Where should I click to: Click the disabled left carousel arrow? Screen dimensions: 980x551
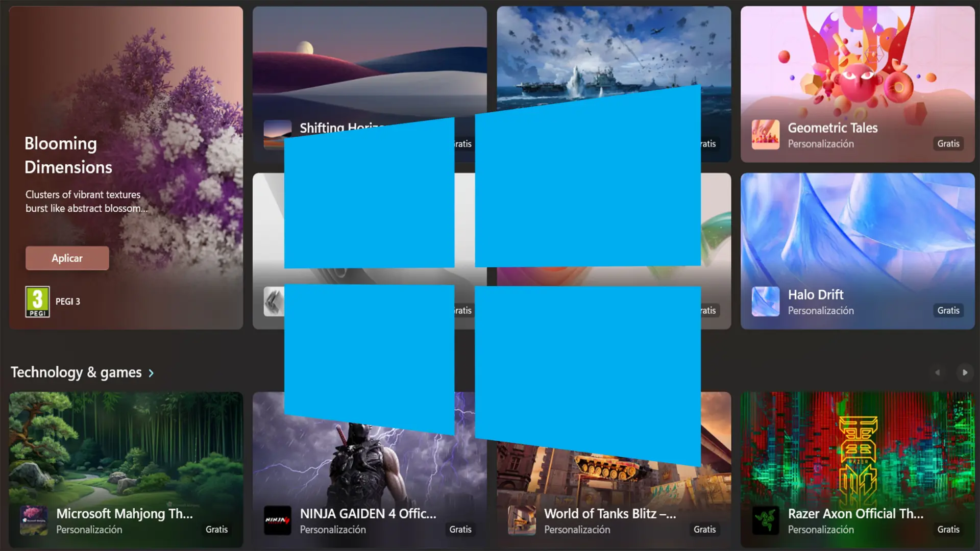pos(937,372)
